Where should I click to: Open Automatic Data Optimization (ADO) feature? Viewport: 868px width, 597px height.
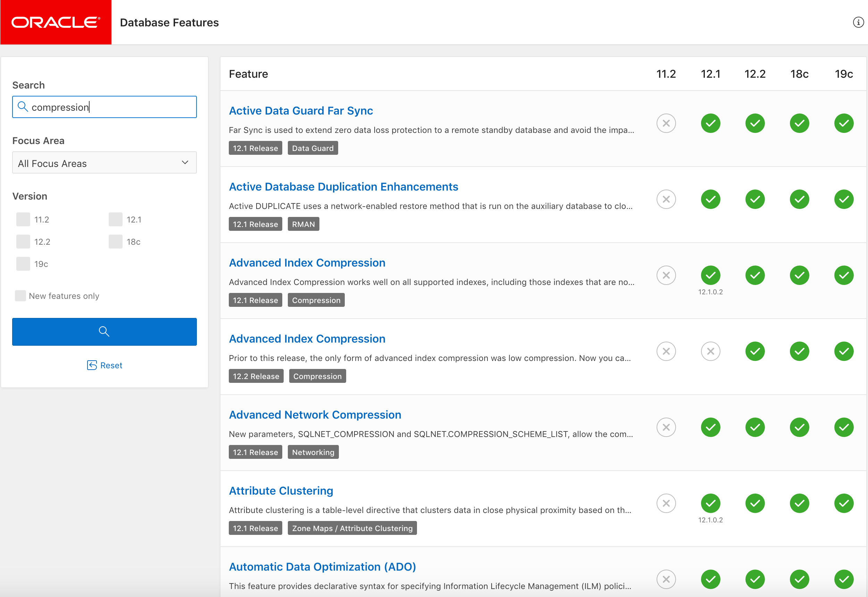pyautogui.click(x=322, y=567)
